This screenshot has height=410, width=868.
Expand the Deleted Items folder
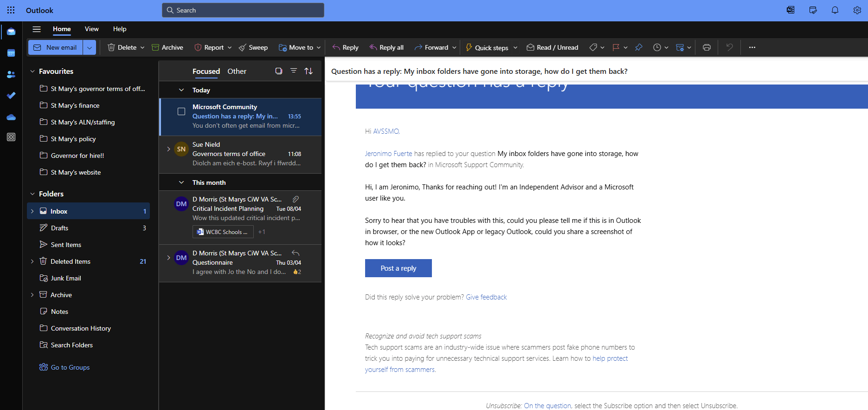point(32,261)
